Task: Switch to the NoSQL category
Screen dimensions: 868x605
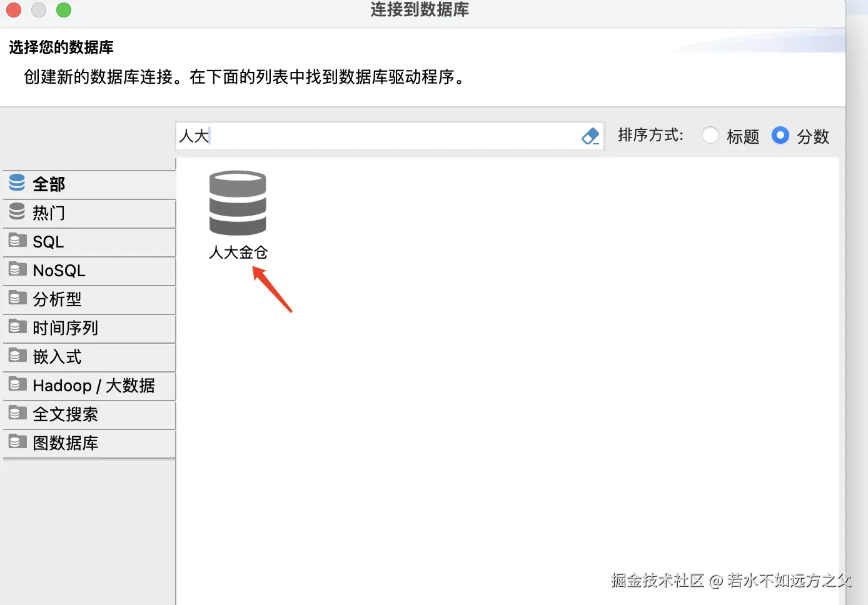Action: [x=89, y=271]
